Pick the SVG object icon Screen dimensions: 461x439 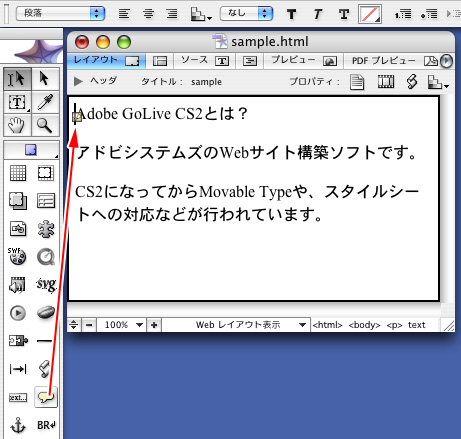click(x=46, y=284)
